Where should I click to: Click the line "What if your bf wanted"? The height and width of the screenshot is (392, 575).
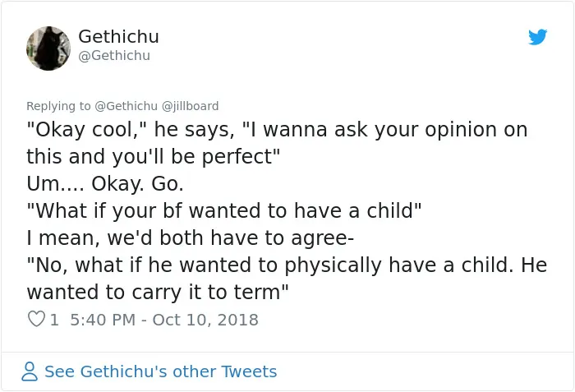223,210
